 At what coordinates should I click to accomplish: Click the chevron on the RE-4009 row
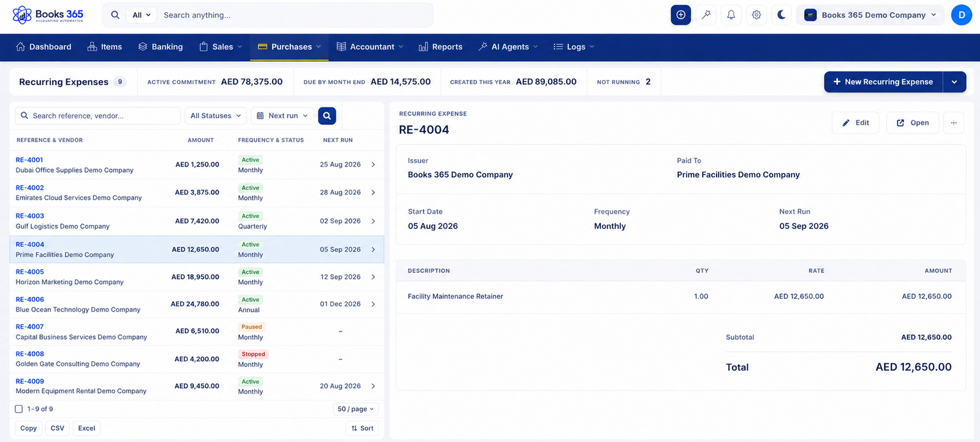[x=373, y=386]
